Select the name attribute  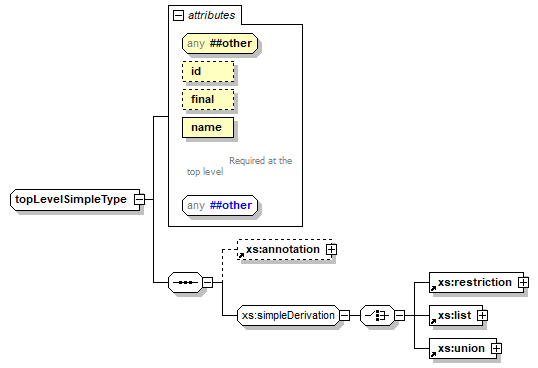point(208,128)
